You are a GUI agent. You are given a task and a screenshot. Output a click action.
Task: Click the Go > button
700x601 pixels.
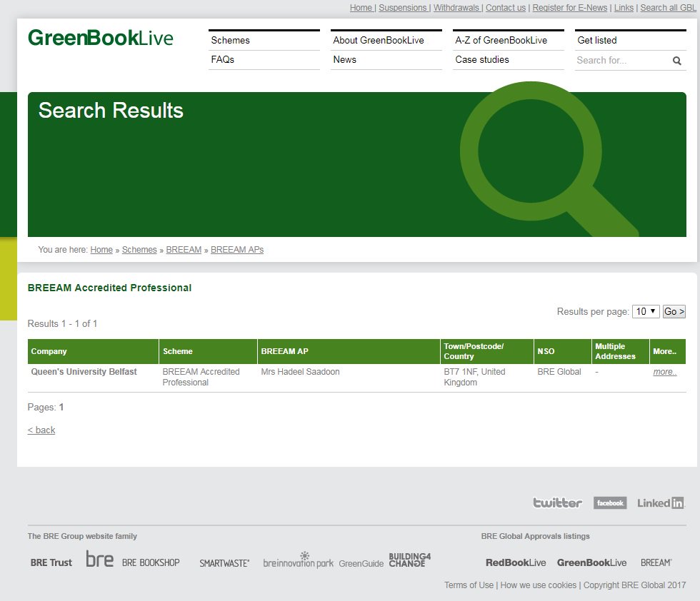tap(674, 311)
